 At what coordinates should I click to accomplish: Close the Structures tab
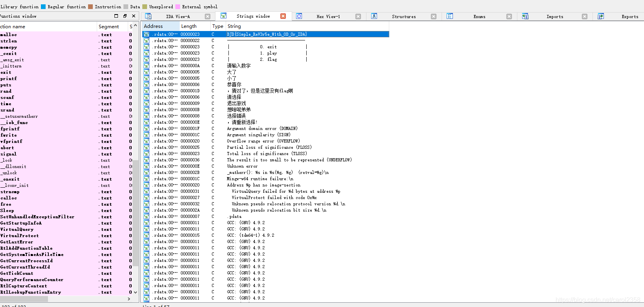click(x=434, y=16)
